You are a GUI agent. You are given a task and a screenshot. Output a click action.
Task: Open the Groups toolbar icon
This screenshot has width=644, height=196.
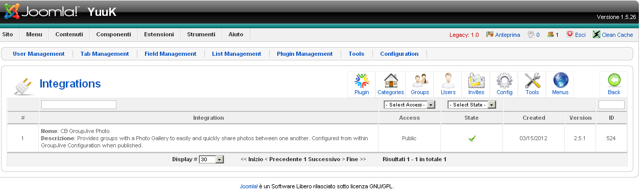(x=420, y=84)
